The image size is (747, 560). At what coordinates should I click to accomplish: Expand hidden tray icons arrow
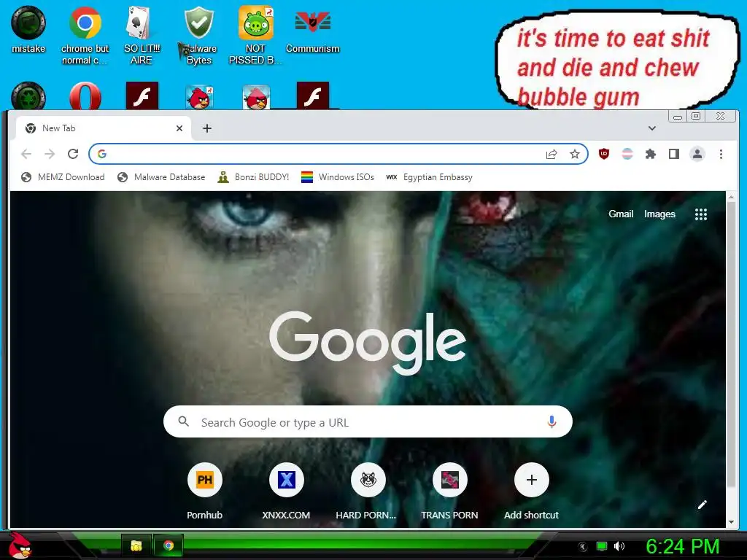tap(583, 547)
